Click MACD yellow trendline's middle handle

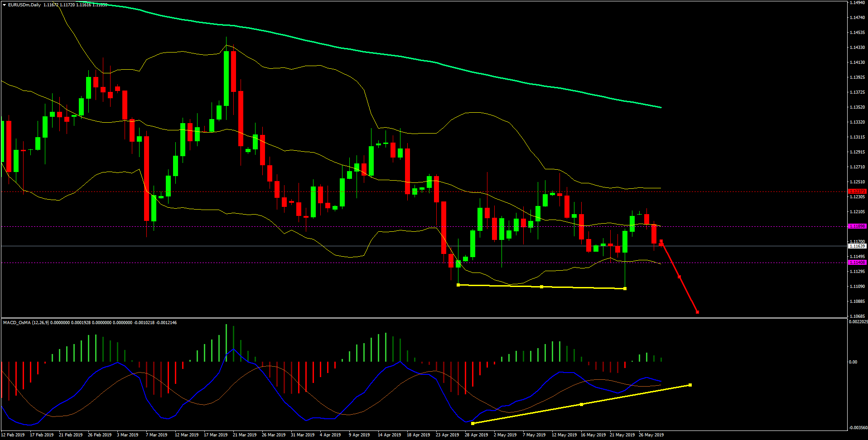tap(581, 404)
